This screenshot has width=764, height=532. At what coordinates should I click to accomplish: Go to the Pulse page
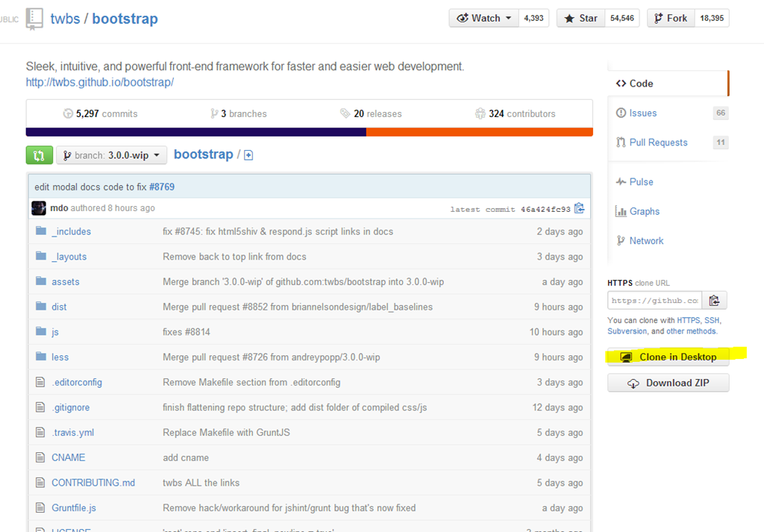coord(641,182)
